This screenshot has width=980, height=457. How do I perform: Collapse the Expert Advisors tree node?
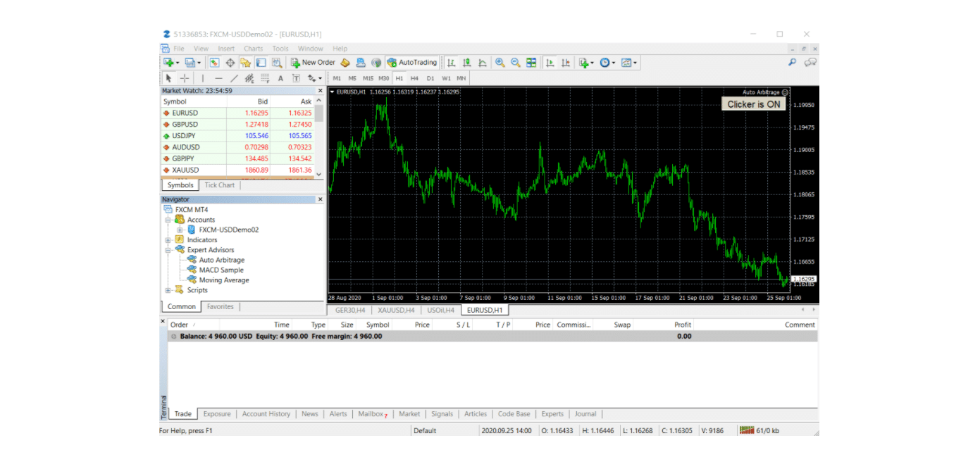pyautogui.click(x=168, y=250)
